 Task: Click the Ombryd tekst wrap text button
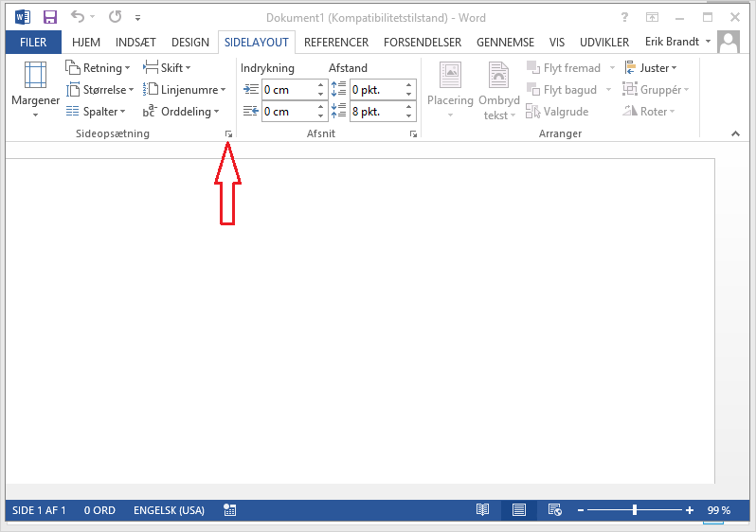click(498, 90)
